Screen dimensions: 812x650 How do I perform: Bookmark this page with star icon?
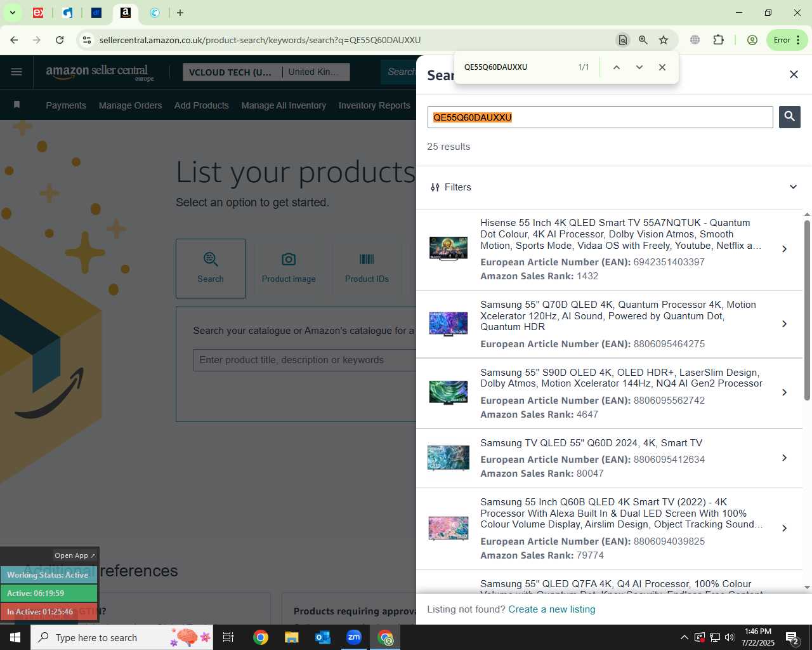pyautogui.click(x=664, y=40)
